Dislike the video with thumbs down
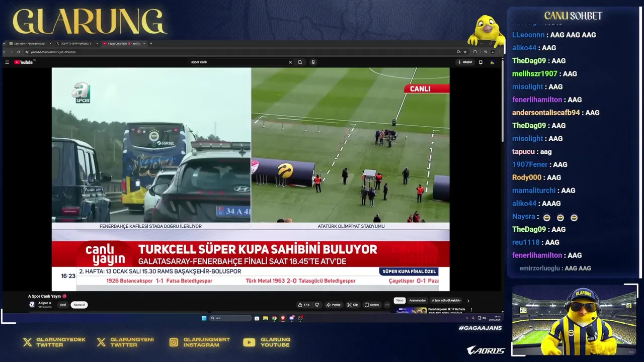The image size is (644, 362). point(317,305)
